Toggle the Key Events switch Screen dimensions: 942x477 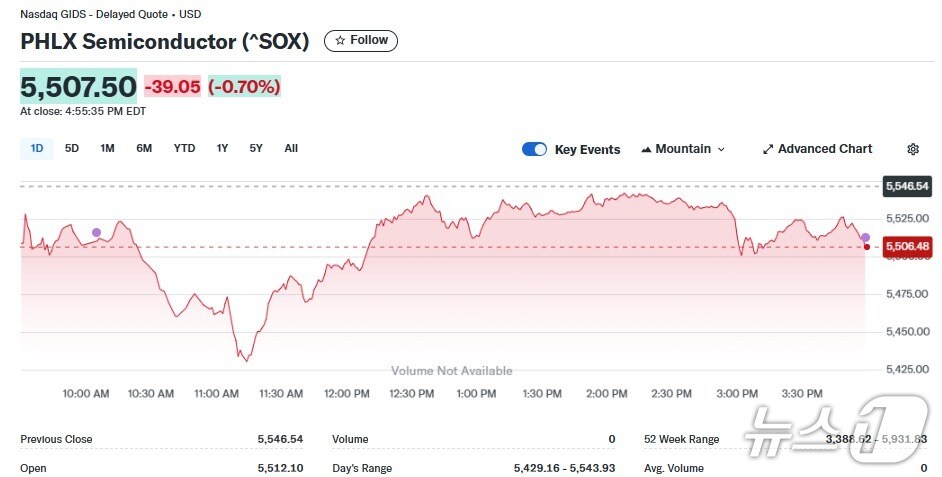pyautogui.click(x=535, y=149)
